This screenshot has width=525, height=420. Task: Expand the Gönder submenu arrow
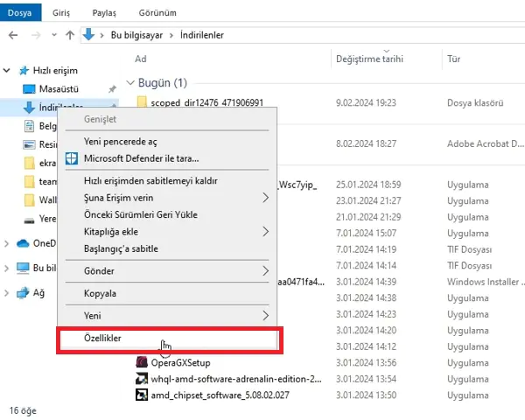[x=265, y=271]
